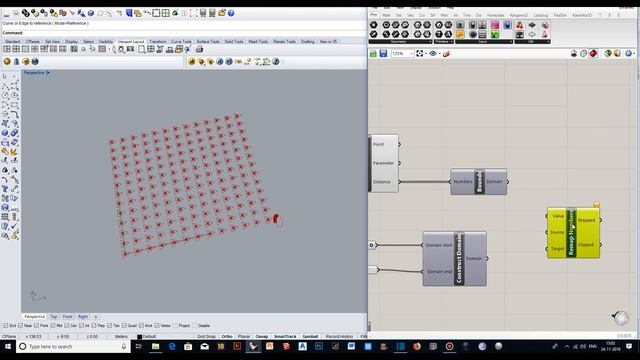This screenshot has height=360, width=640.
Task: Click the red cherry icon in the Util panel
Action: [x=520, y=25]
